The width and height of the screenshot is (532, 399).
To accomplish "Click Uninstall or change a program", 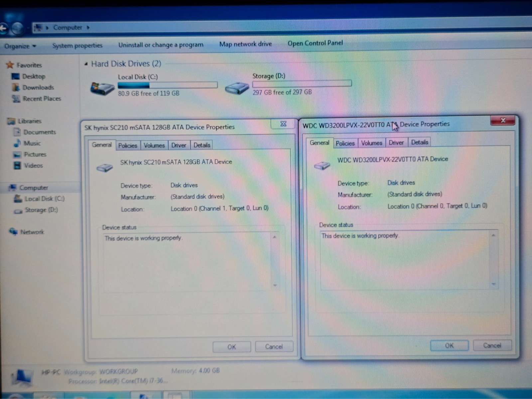I will (x=161, y=45).
